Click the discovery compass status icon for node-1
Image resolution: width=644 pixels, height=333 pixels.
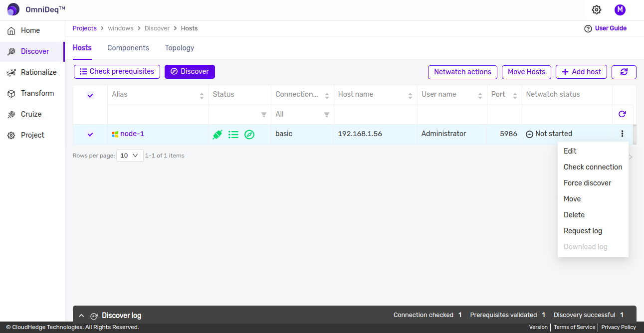tap(249, 134)
